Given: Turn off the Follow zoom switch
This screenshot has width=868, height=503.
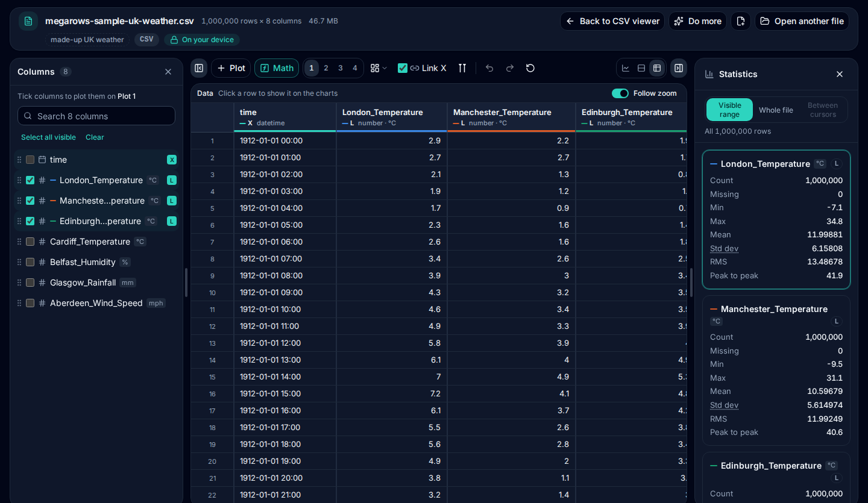Looking at the screenshot, I should click(x=620, y=93).
